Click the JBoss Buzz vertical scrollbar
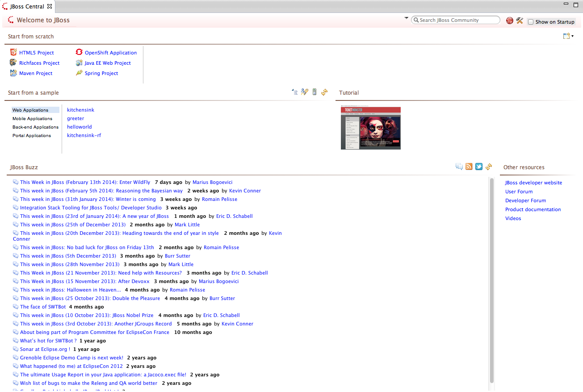Screen dimensions: 583x392 492,280
